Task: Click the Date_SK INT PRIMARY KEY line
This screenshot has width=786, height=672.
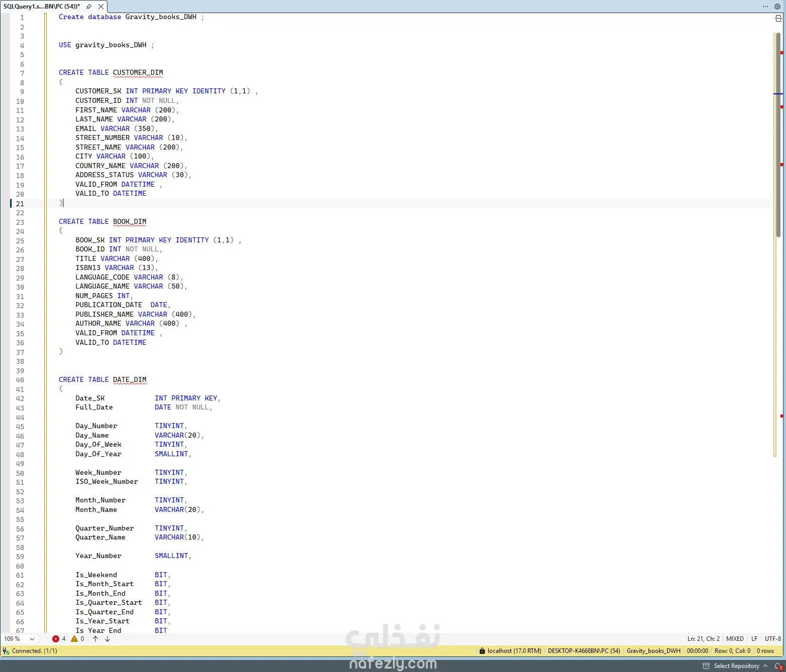Action: 148,398
